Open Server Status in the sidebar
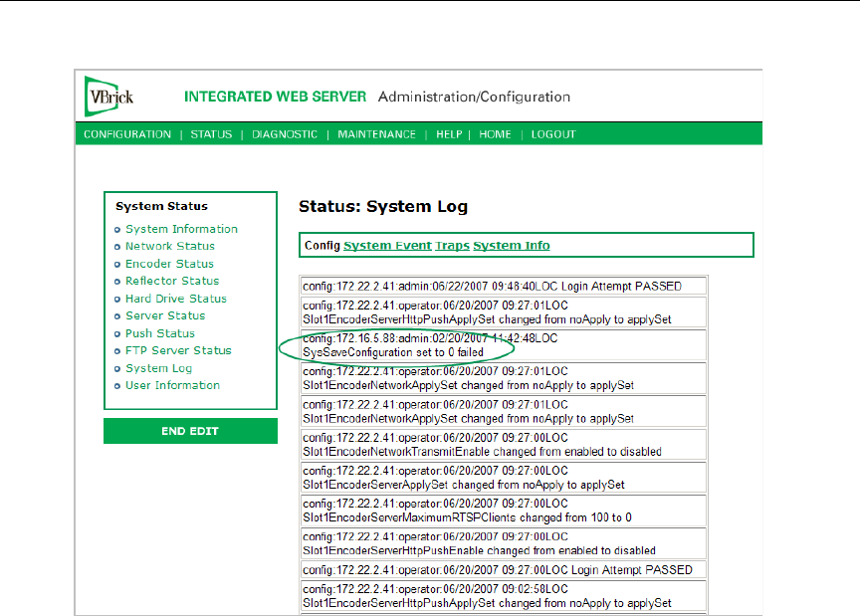This screenshot has height=616, width=860. (x=165, y=315)
